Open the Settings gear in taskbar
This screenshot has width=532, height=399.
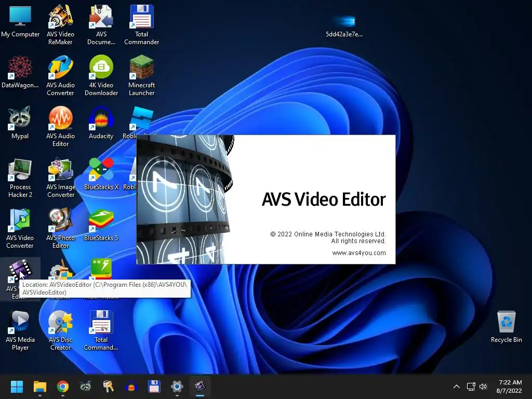[x=177, y=387]
